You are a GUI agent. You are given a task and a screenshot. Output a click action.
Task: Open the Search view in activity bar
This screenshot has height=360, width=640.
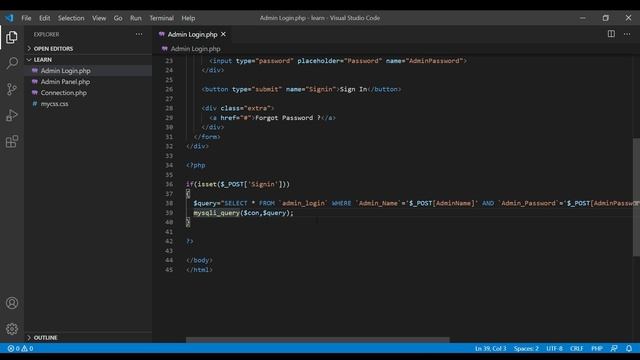tap(12, 63)
